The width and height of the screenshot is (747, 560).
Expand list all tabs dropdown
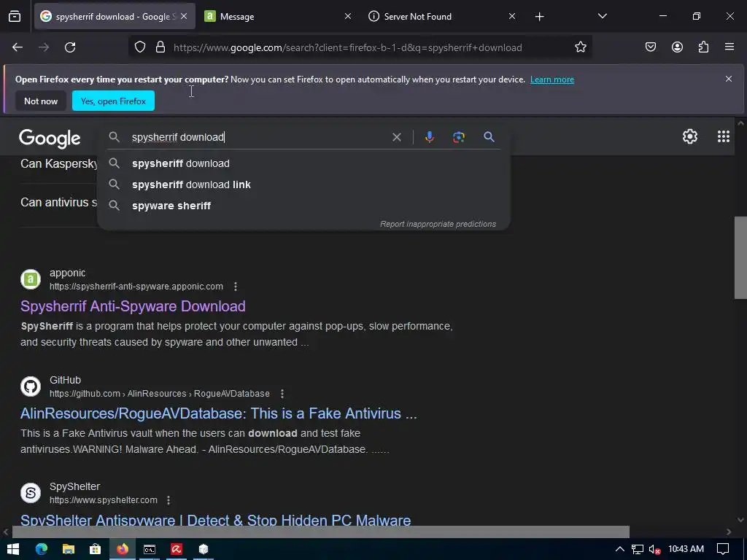click(x=602, y=17)
